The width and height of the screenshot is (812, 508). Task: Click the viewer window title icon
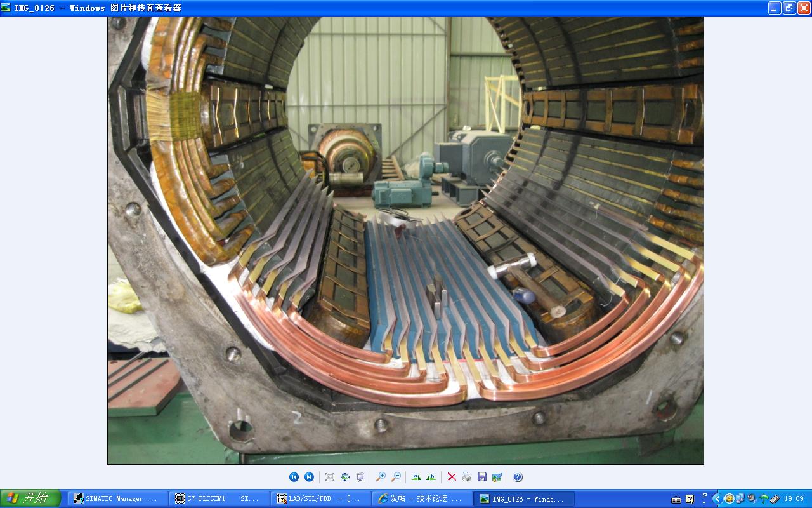pyautogui.click(x=6, y=8)
